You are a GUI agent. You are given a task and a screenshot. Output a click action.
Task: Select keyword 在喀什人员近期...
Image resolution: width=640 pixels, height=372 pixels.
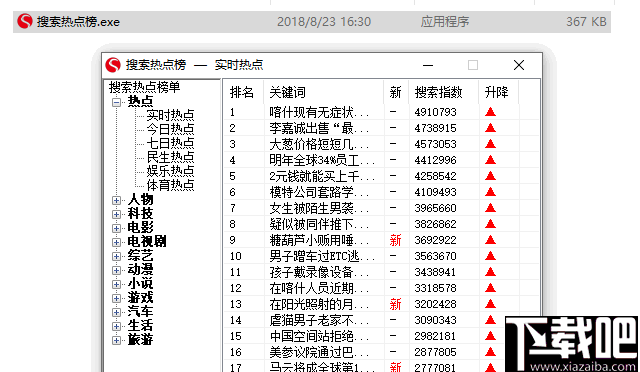pos(319,288)
